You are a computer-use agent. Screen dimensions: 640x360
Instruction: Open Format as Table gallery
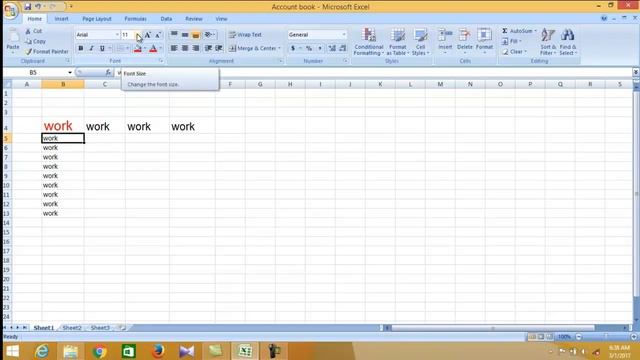(397, 42)
